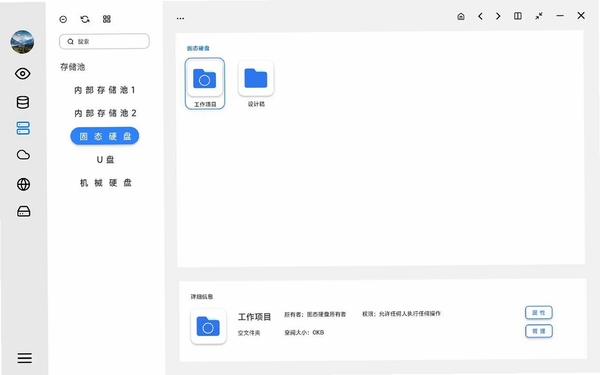
Task: Open the eye overview icon in sidebar
Action: pyautogui.click(x=23, y=73)
